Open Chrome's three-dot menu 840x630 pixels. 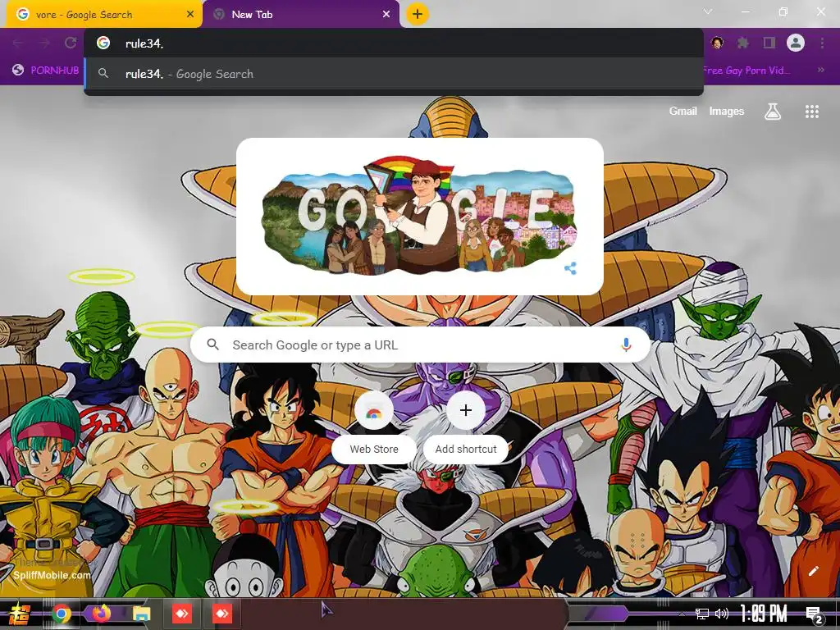[x=822, y=43]
